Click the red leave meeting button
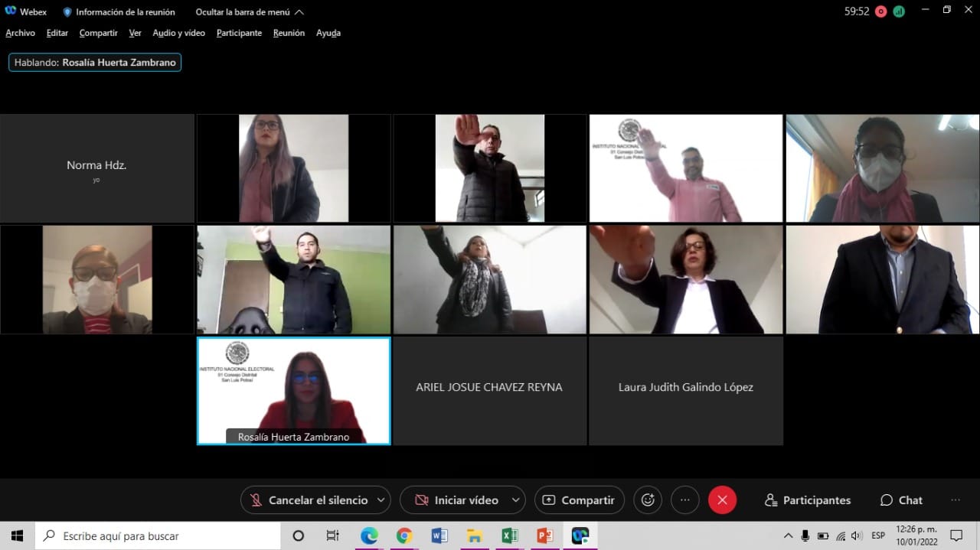 click(722, 500)
